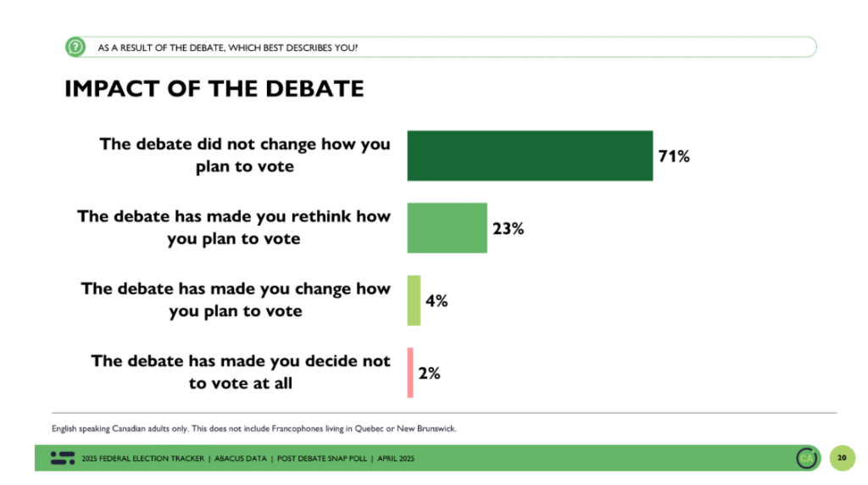Select the medium green 23% bar
Image resolution: width=868 pixels, height=485 pixels.
pyautogui.click(x=448, y=228)
